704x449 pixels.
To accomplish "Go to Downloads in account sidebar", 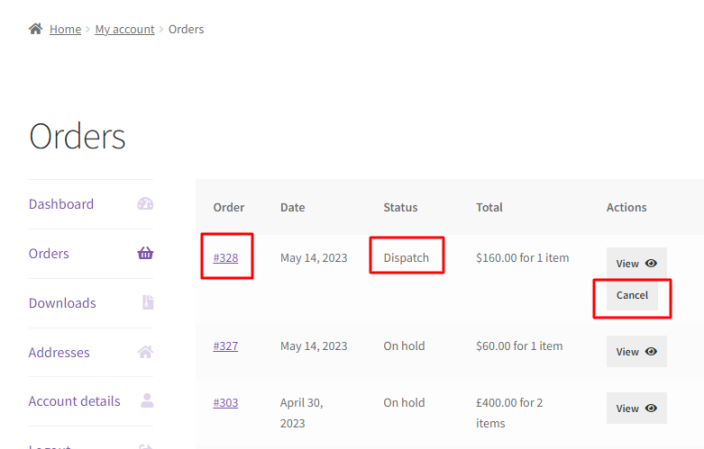I will (62, 303).
